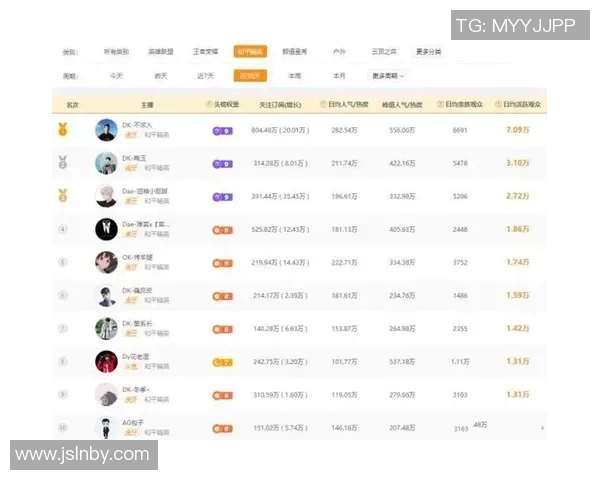This screenshot has width=600, height=480.
Task: Select the highlighted 和平精英 category tab
Action: point(250,51)
